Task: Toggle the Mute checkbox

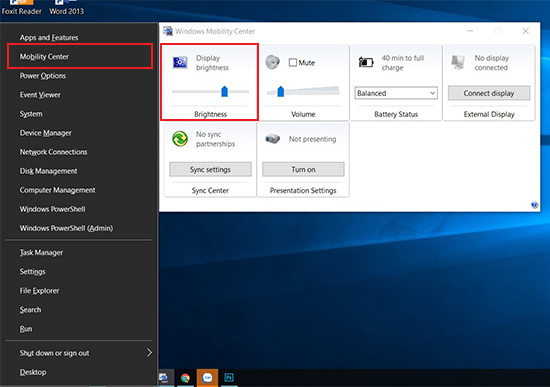Action: click(x=293, y=62)
